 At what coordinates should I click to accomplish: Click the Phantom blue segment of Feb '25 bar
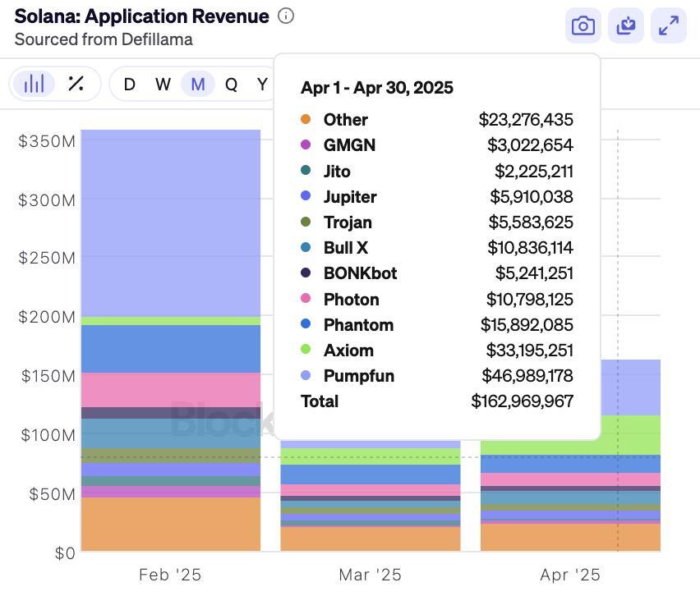pyautogui.click(x=171, y=349)
